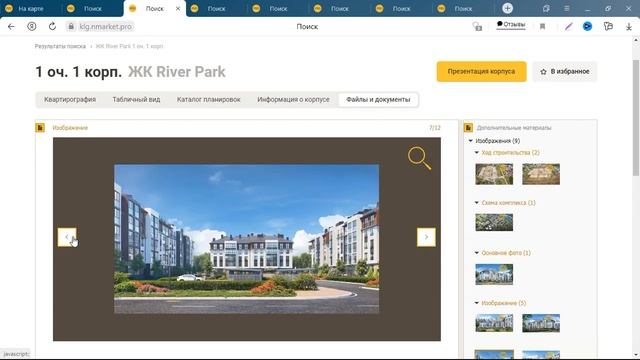Click the Изображение panel document icon

(x=40, y=128)
